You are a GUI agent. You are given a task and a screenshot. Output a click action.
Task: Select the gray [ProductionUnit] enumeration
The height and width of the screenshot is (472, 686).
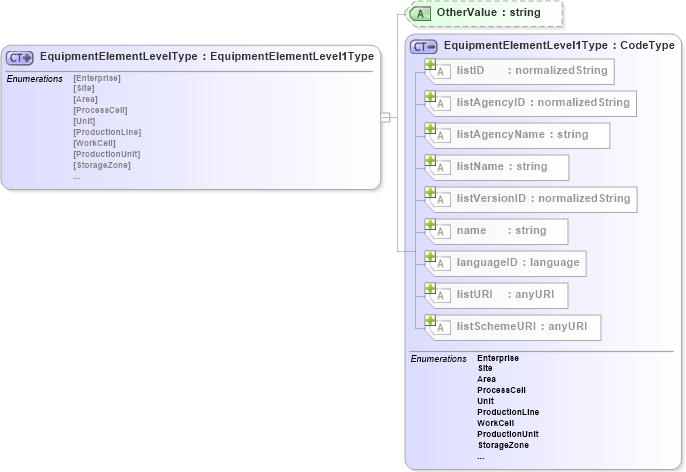pos(107,154)
